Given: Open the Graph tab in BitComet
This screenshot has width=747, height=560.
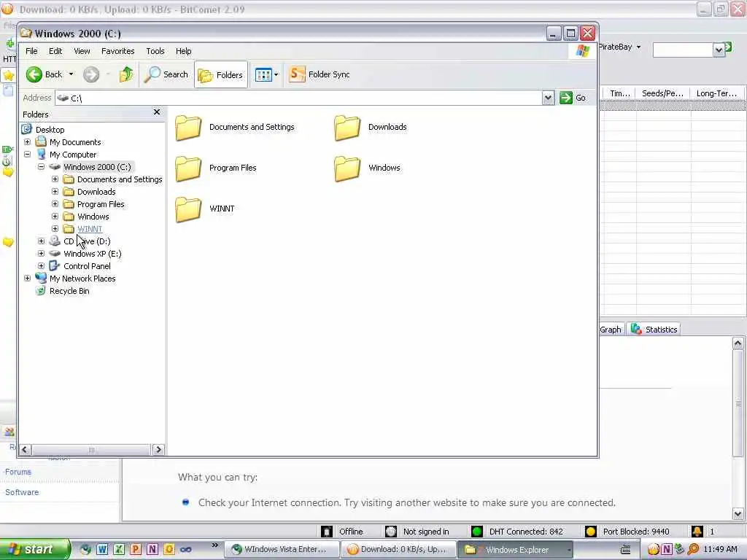Looking at the screenshot, I should point(611,329).
